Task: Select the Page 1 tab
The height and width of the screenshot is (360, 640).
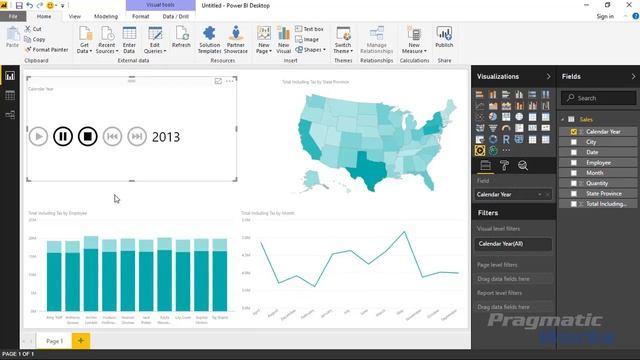Action: [x=54, y=341]
